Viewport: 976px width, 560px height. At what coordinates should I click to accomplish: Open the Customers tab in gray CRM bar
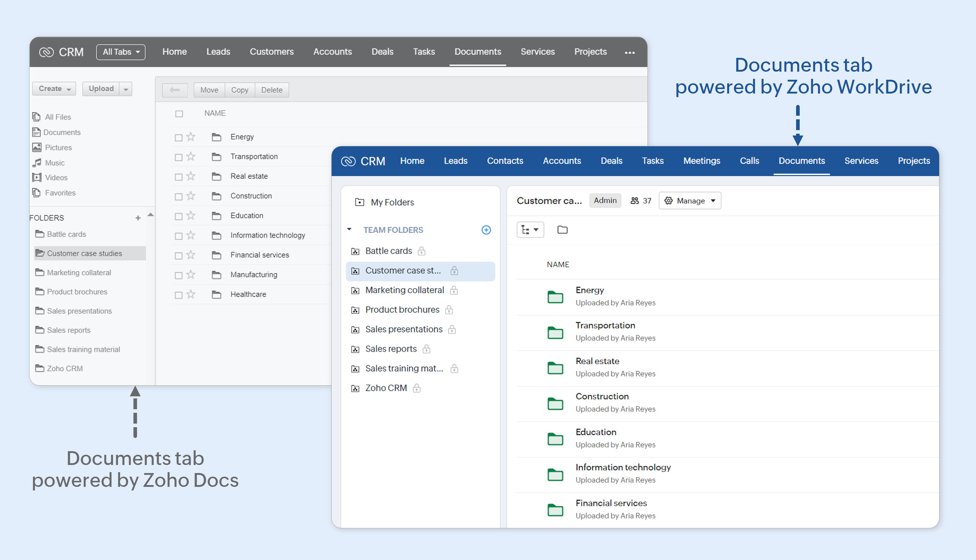(271, 52)
